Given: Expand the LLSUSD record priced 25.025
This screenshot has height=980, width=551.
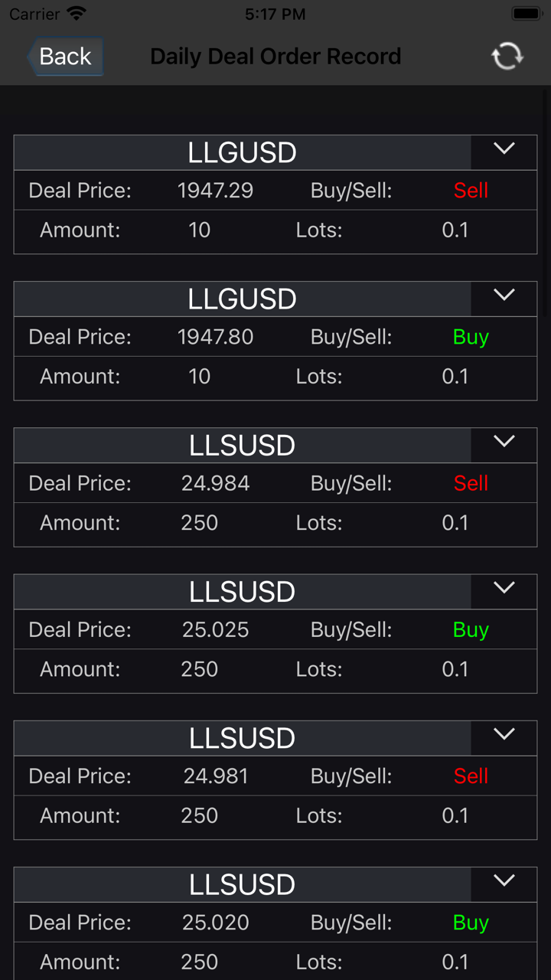Looking at the screenshot, I should 504,588.
